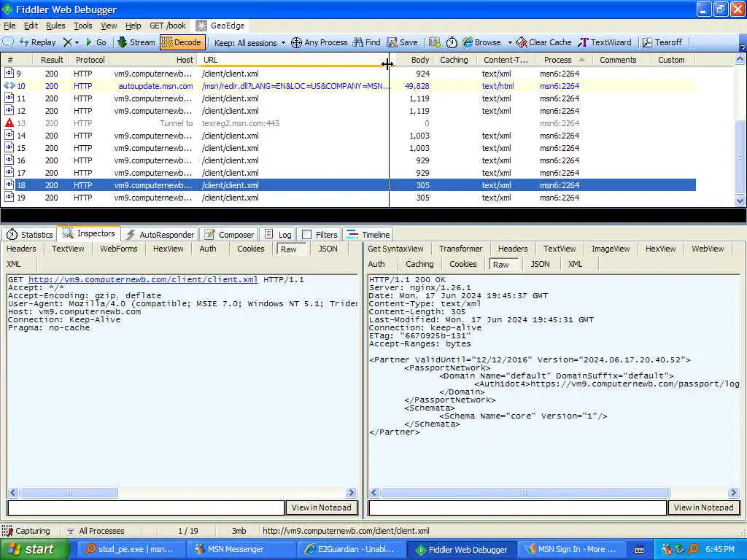This screenshot has height=560, width=747.
Task: Switch to the AutoResponder tab
Action: click(x=160, y=234)
